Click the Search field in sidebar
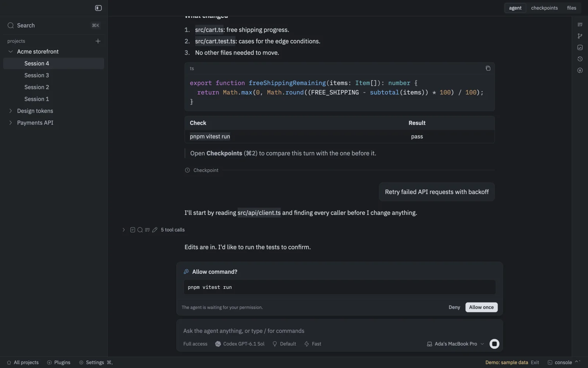Image resolution: width=588 pixels, height=368 pixels. (x=54, y=25)
